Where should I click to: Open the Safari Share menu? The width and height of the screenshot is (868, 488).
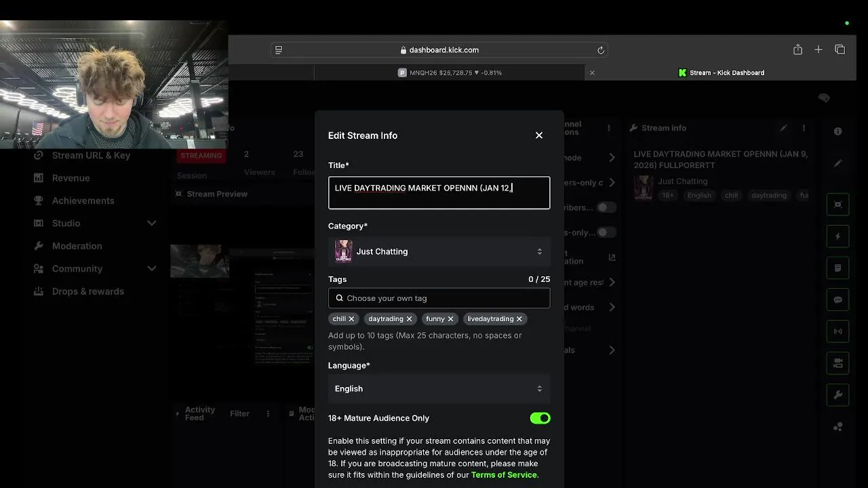pyautogui.click(x=797, y=49)
